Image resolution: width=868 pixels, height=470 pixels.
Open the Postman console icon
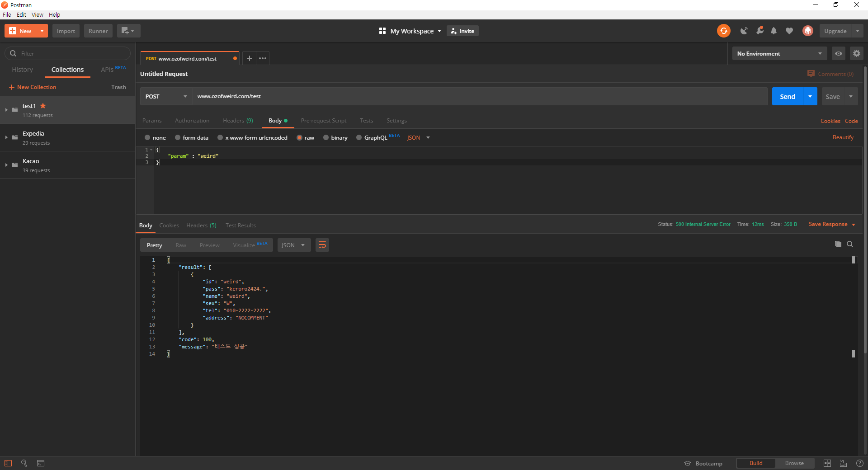click(x=41, y=463)
